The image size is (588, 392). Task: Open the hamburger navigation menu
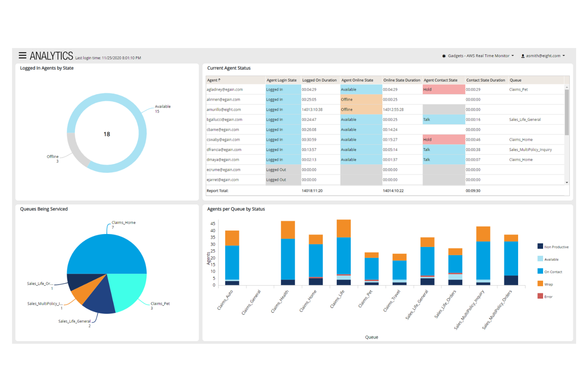point(23,56)
